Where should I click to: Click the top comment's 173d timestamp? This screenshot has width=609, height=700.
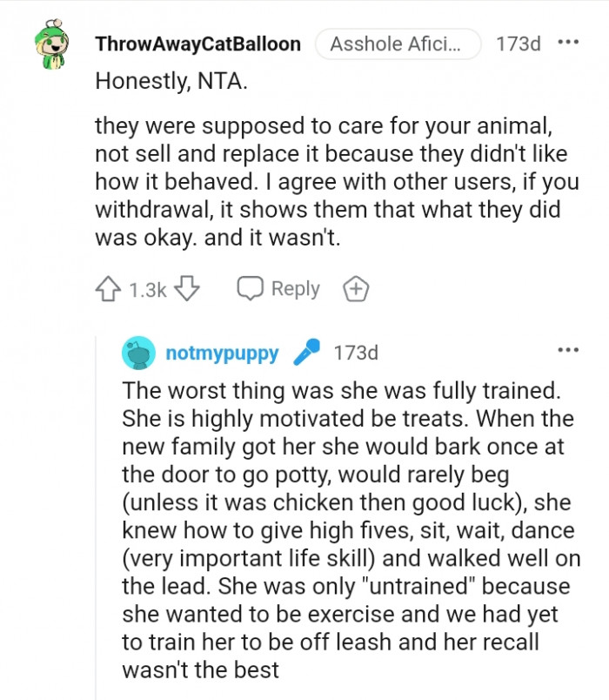[518, 44]
